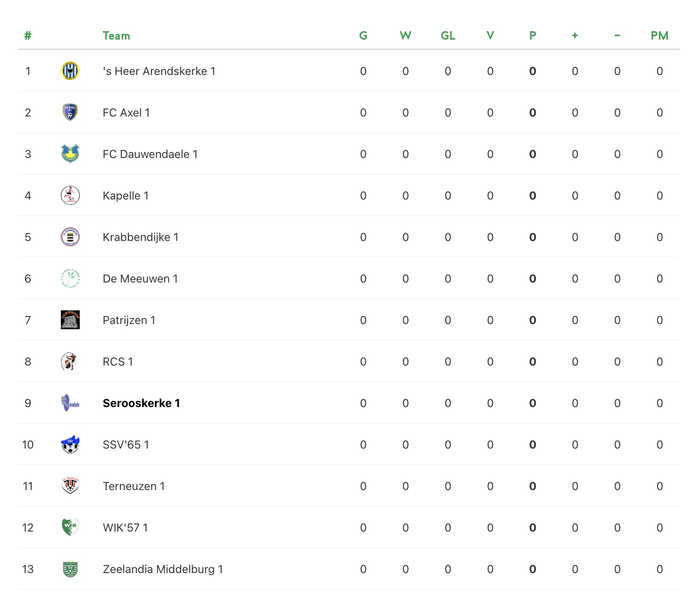
Task: Click the FC Dauwendaele club crest
Action: click(x=70, y=154)
